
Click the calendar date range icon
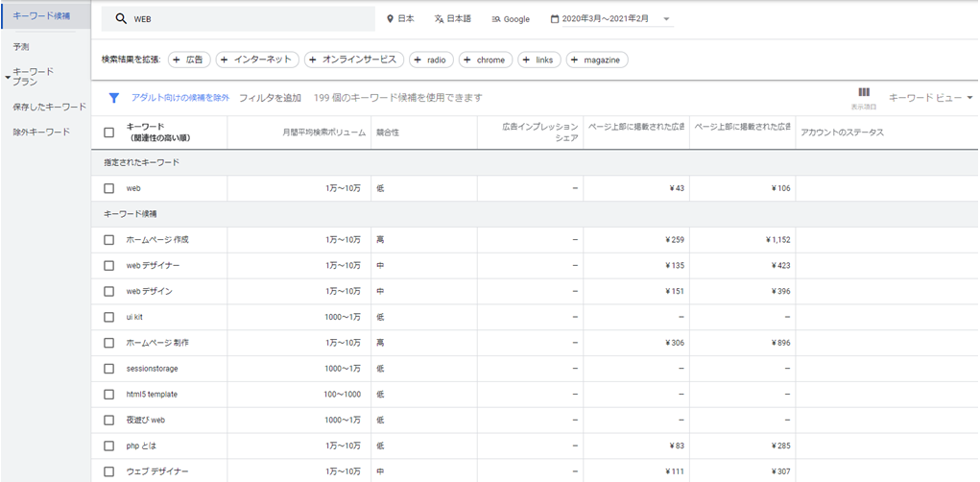555,19
